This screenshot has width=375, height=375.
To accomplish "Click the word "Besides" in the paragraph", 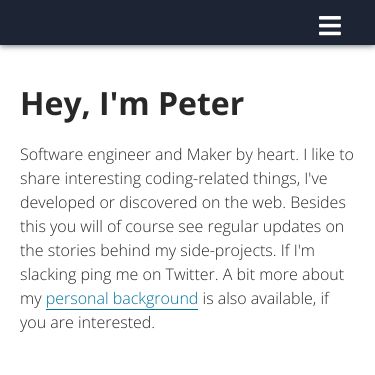I will 318,202.
